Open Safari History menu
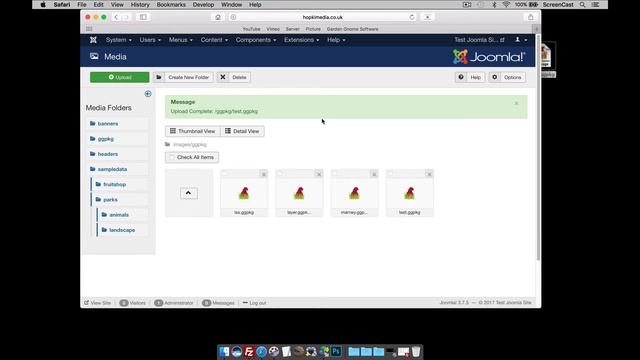 (140, 5)
